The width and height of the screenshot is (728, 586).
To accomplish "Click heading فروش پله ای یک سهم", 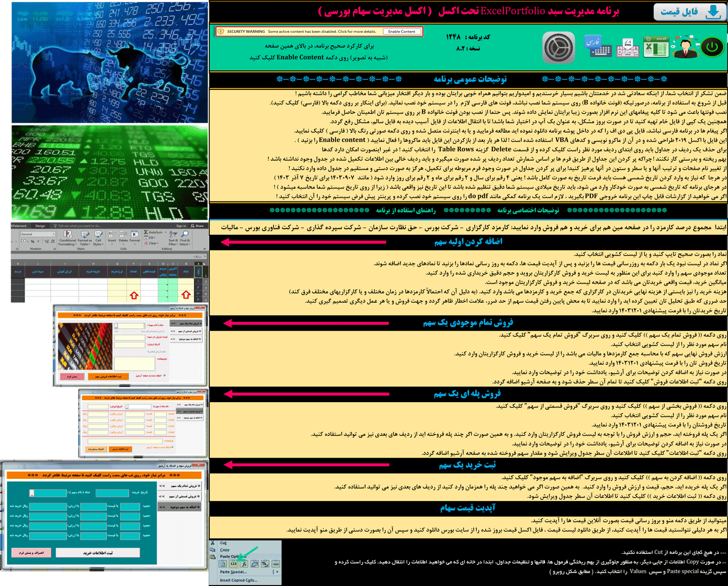I will (x=467, y=394).
